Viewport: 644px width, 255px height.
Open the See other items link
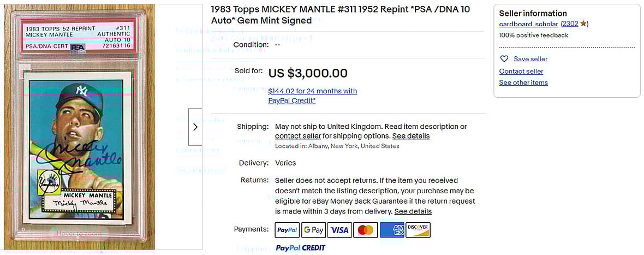pyautogui.click(x=523, y=83)
